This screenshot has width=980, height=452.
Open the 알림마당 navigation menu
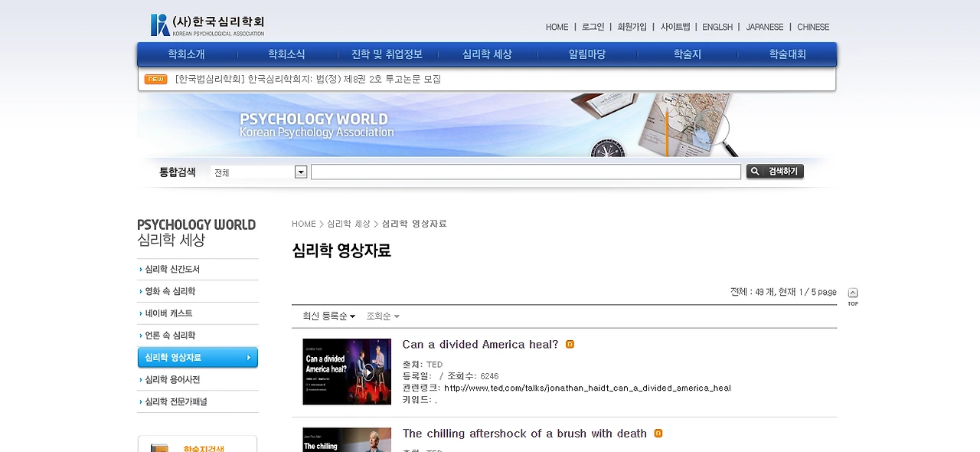[586, 54]
